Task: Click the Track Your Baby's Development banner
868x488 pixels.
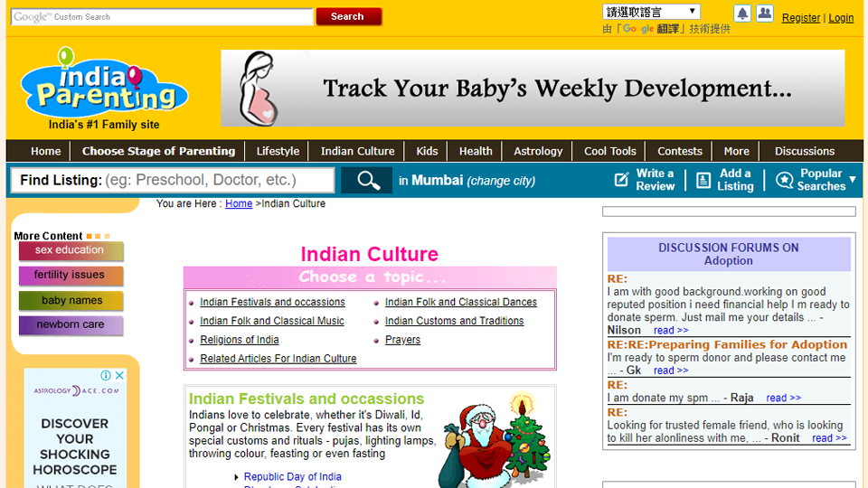Action: [x=533, y=88]
